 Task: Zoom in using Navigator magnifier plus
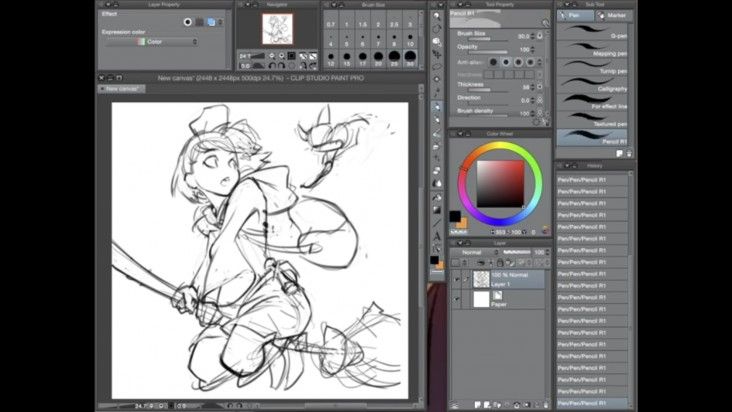pos(282,56)
